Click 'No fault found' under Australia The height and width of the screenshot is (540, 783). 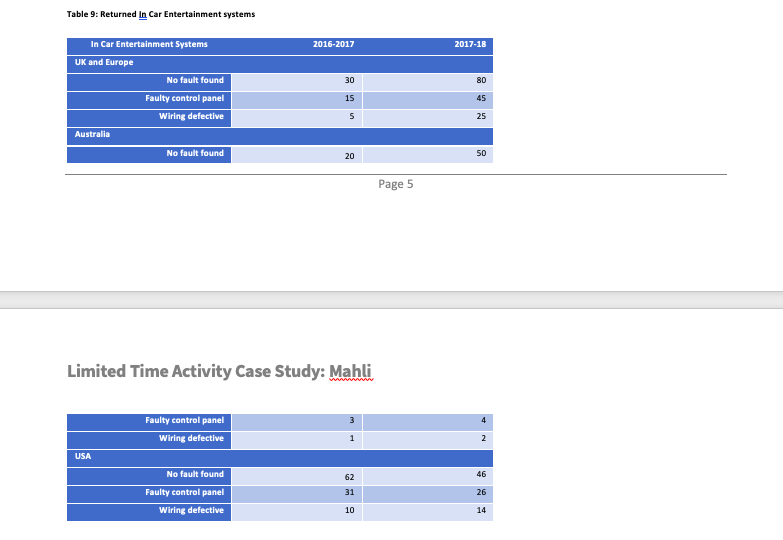tap(195, 153)
